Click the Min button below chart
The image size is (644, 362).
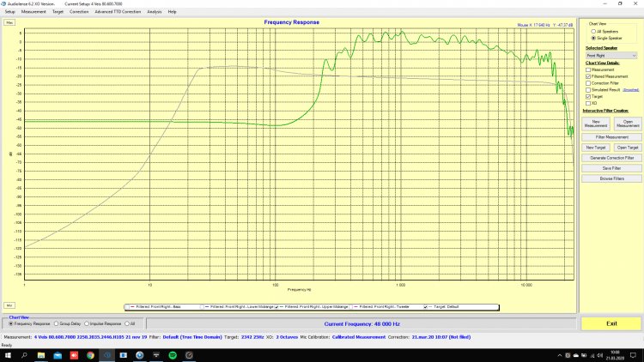[9, 305]
